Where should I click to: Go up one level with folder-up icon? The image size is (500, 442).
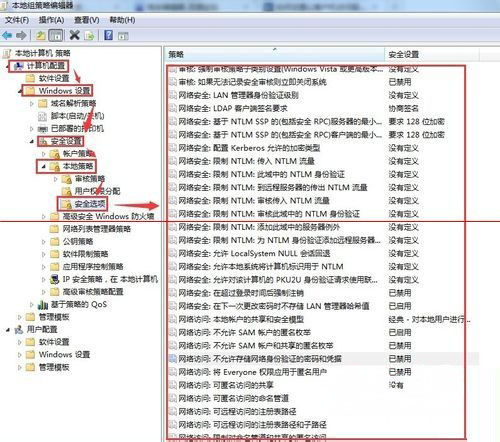(41, 35)
